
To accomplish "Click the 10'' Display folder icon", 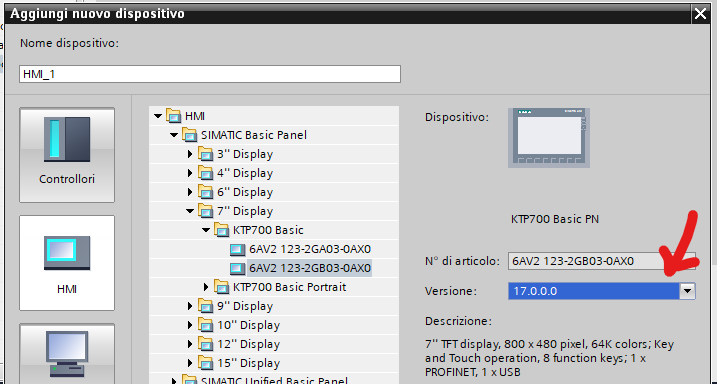I will [206, 325].
